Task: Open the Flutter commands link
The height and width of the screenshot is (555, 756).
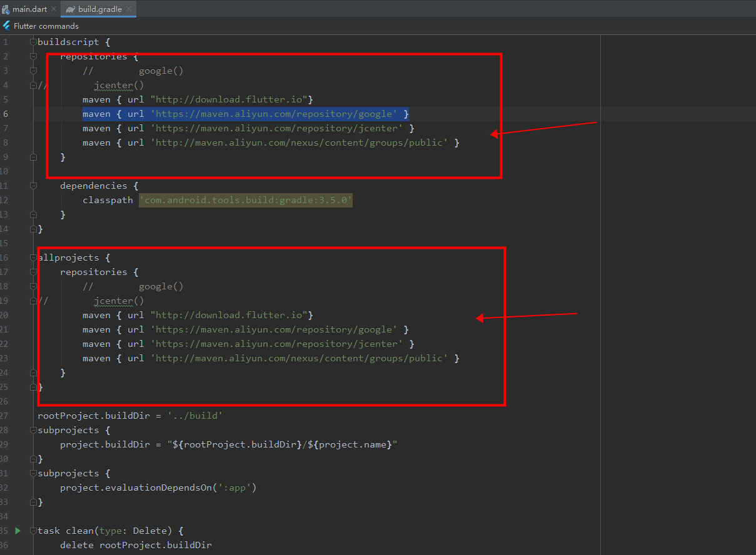Action: (46, 26)
